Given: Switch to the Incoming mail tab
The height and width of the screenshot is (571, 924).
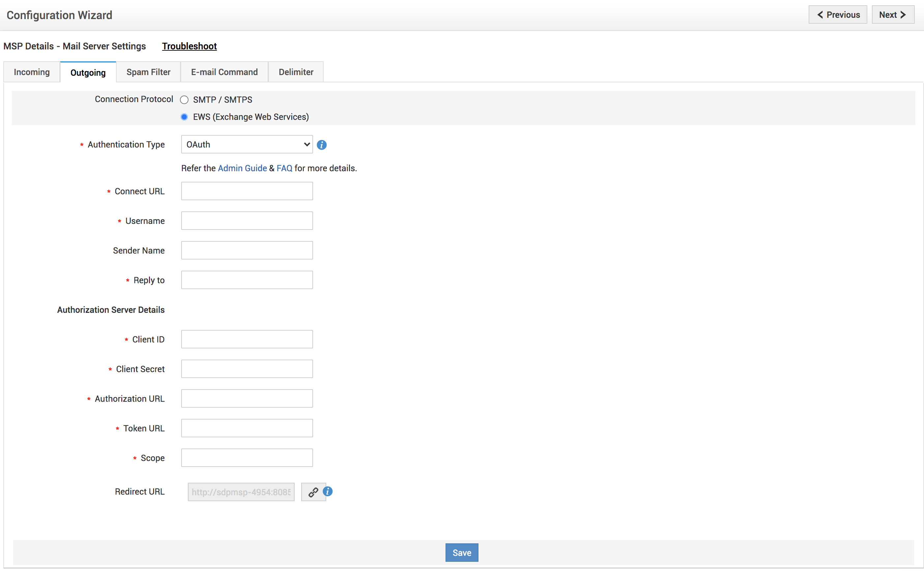Looking at the screenshot, I should pyautogui.click(x=31, y=72).
